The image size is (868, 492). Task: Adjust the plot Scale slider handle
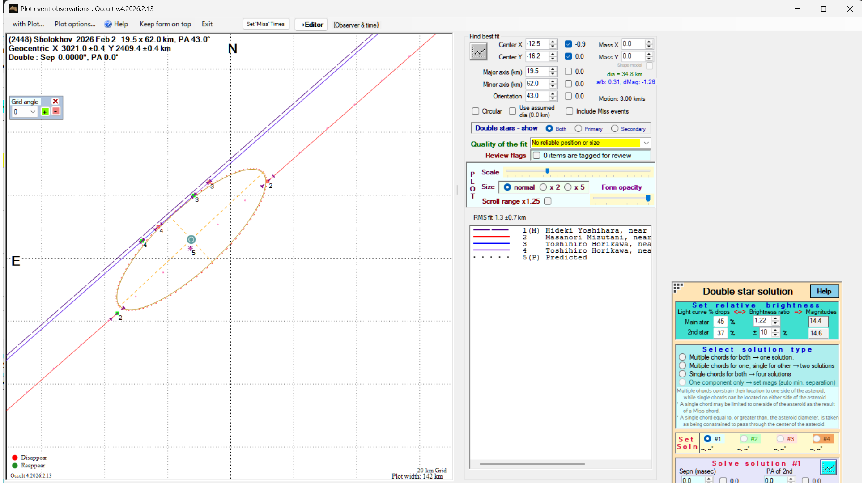point(547,171)
